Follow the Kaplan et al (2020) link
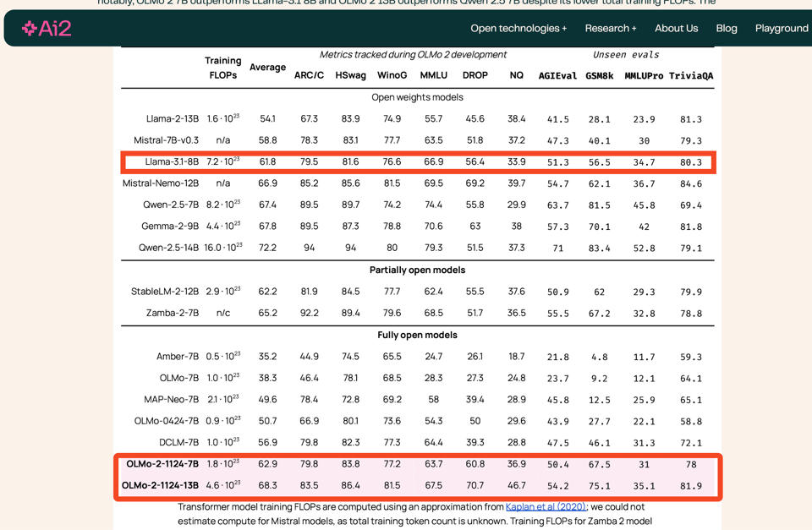The image size is (812, 530). click(546, 507)
